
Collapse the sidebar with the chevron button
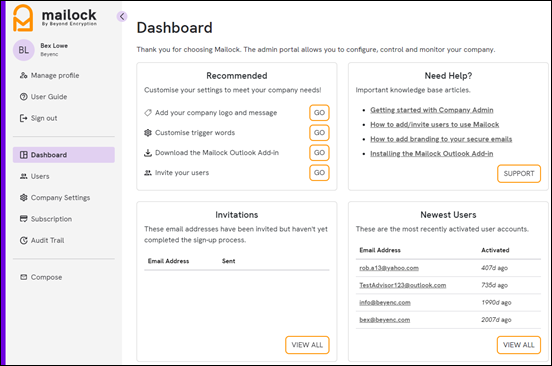(122, 16)
